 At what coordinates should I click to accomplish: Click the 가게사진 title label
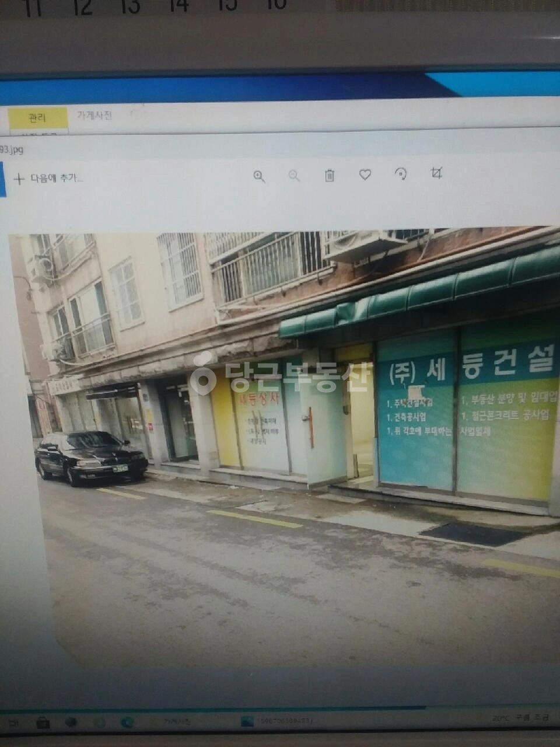coord(94,116)
